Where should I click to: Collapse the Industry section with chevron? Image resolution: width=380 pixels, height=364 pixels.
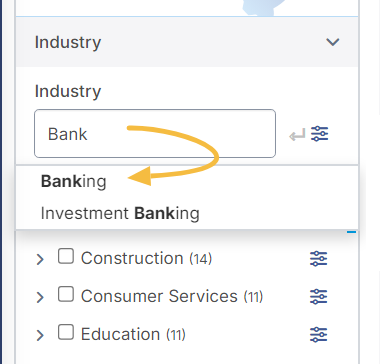(332, 42)
